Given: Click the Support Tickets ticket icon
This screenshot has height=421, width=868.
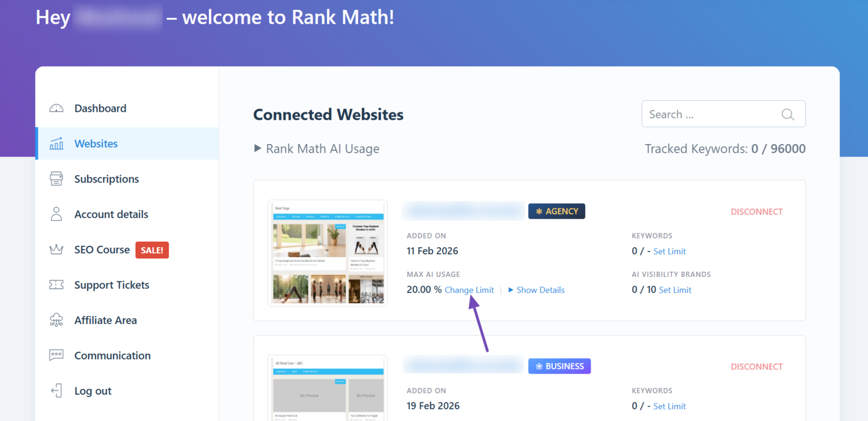Looking at the screenshot, I should pos(56,285).
